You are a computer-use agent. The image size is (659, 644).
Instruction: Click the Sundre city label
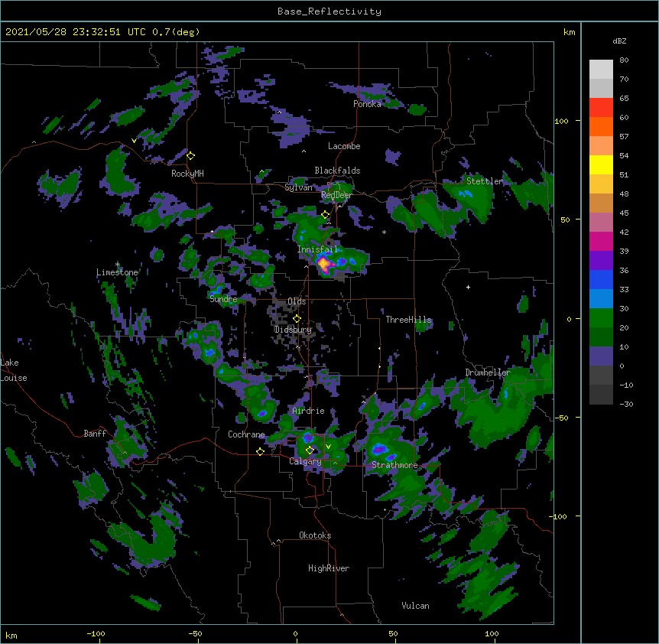(x=223, y=299)
